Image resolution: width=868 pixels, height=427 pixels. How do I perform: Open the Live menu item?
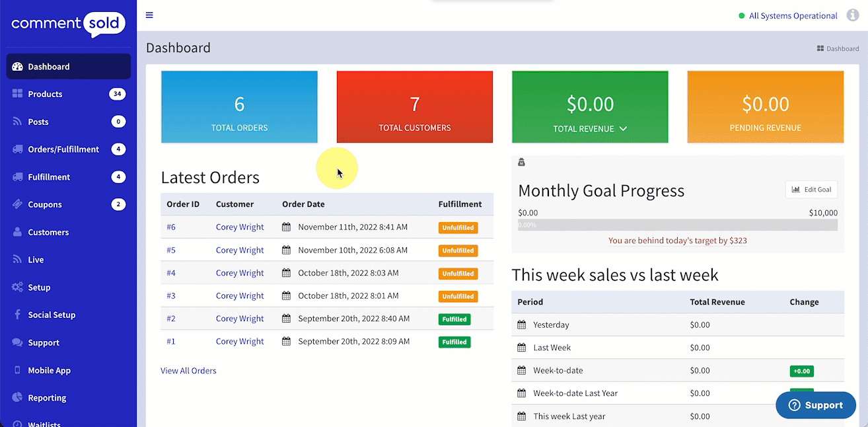36,260
